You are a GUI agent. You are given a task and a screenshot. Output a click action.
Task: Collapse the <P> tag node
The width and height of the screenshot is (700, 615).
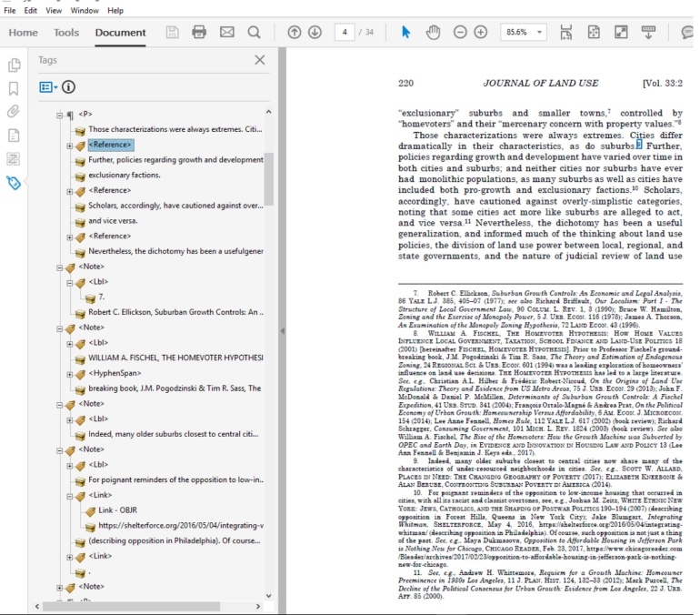(58, 115)
